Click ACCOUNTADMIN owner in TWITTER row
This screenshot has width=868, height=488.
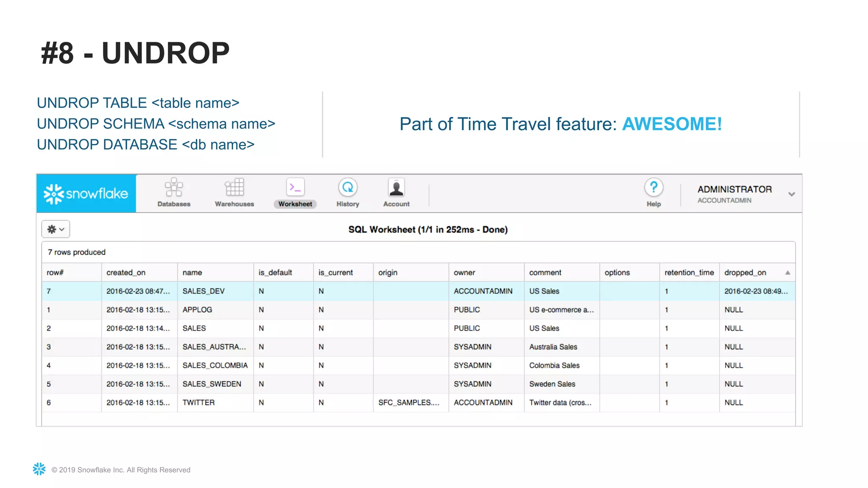point(487,402)
